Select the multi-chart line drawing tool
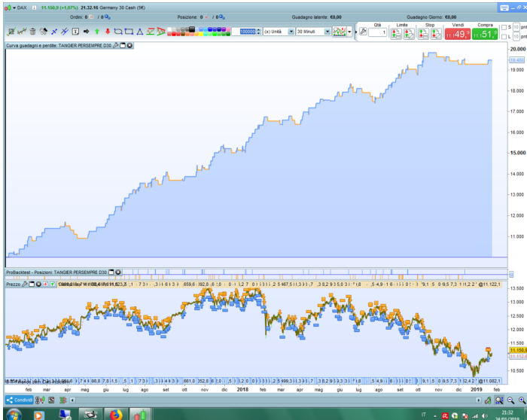The image size is (527, 420). pyautogui.click(x=22, y=32)
